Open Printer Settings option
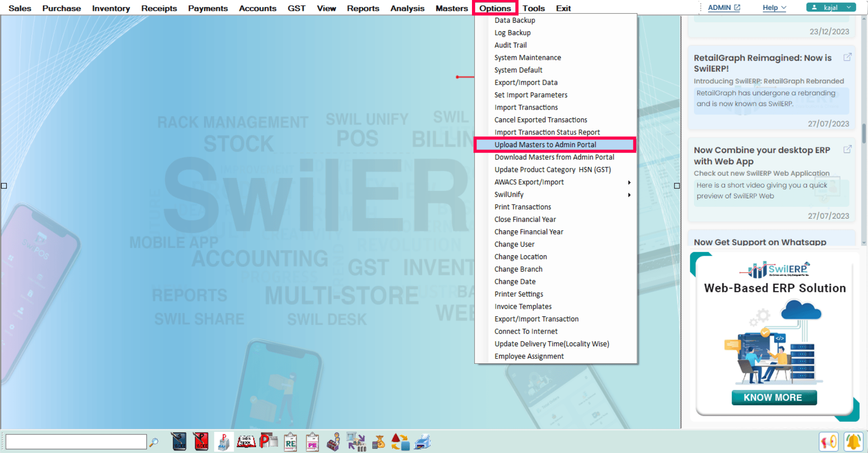This screenshot has width=868, height=453. [x=556, y=294]
